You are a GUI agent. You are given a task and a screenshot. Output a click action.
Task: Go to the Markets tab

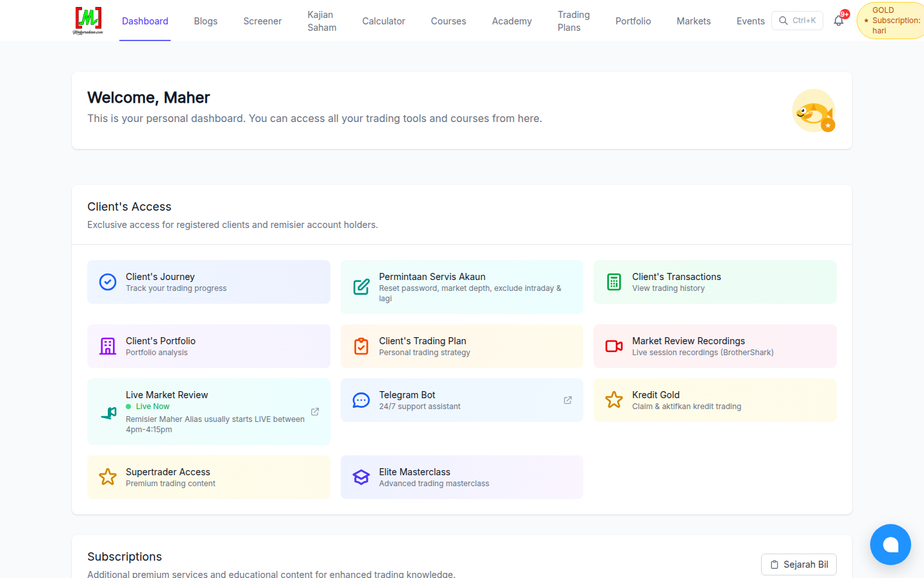click(694, 21)
